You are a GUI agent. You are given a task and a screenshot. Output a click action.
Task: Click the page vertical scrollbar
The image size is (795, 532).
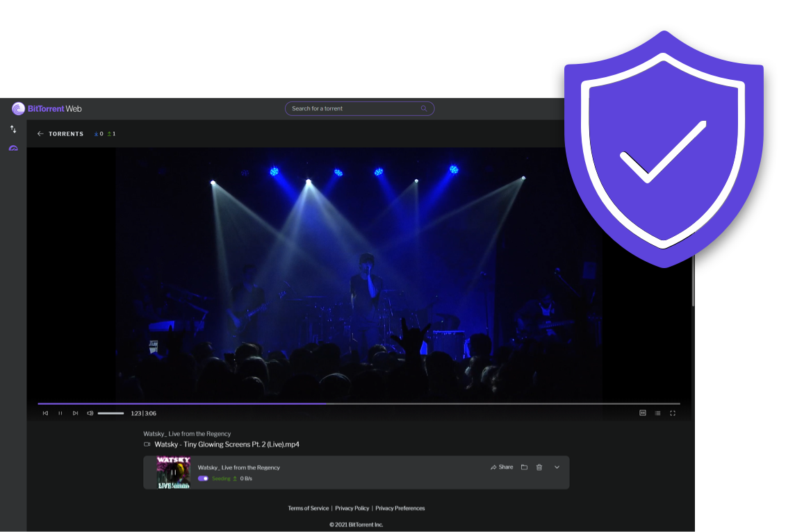[693, 281]
